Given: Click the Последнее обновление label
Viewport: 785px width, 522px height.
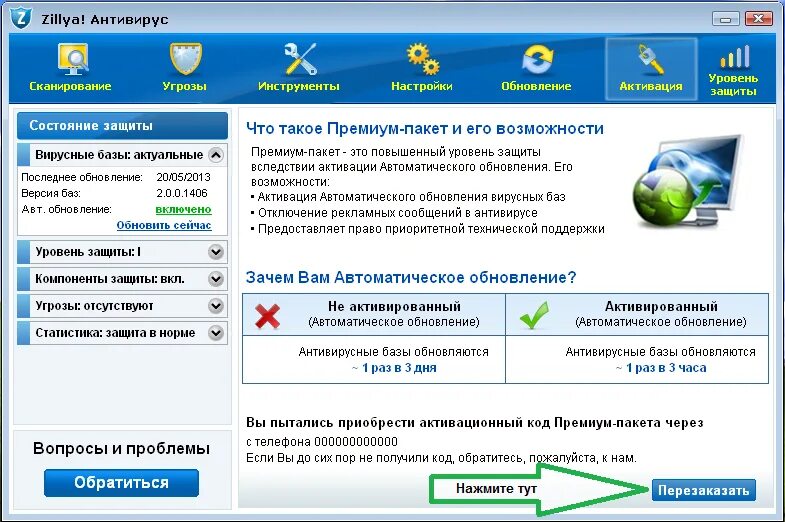Looking at the screenshot, I should (x=82, y=177).
